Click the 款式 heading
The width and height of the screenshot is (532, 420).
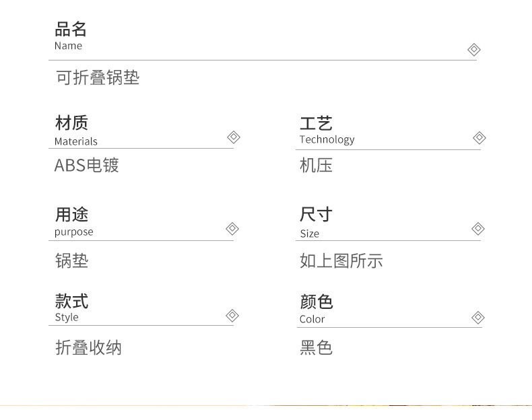pyautogui.click(x=71, y=301)
